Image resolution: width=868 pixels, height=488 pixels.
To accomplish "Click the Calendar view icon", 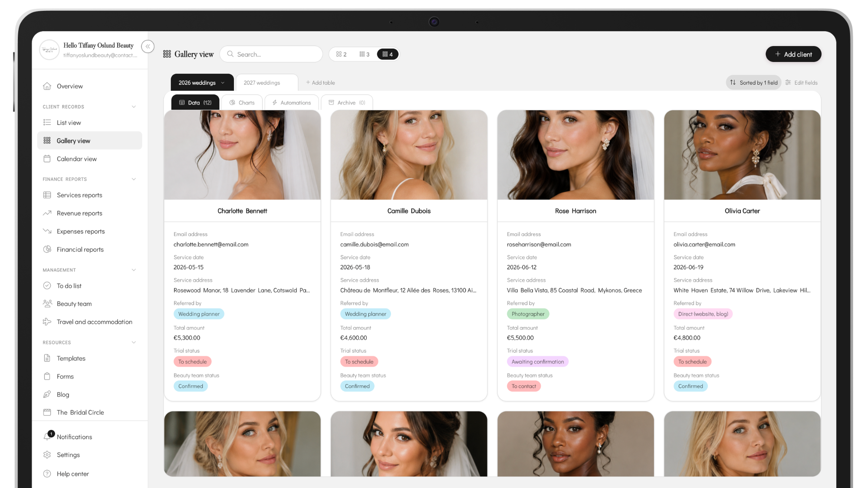I will click(47, 159).
